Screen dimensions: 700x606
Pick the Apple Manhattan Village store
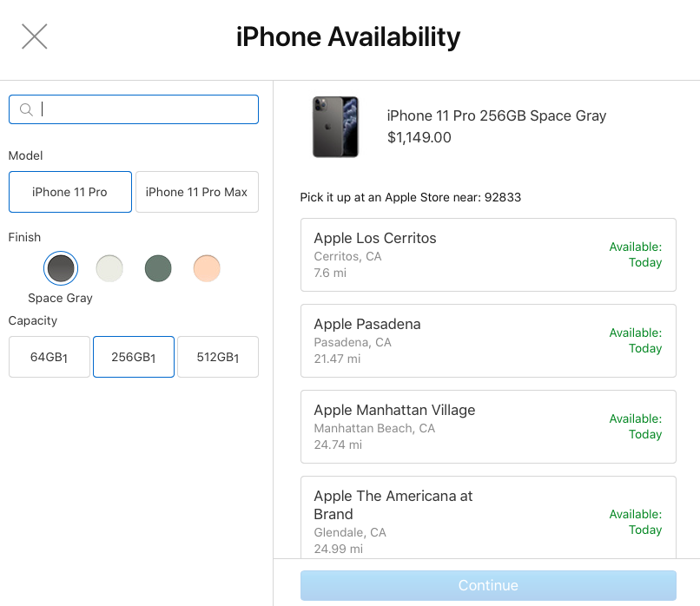coord(488,426)
